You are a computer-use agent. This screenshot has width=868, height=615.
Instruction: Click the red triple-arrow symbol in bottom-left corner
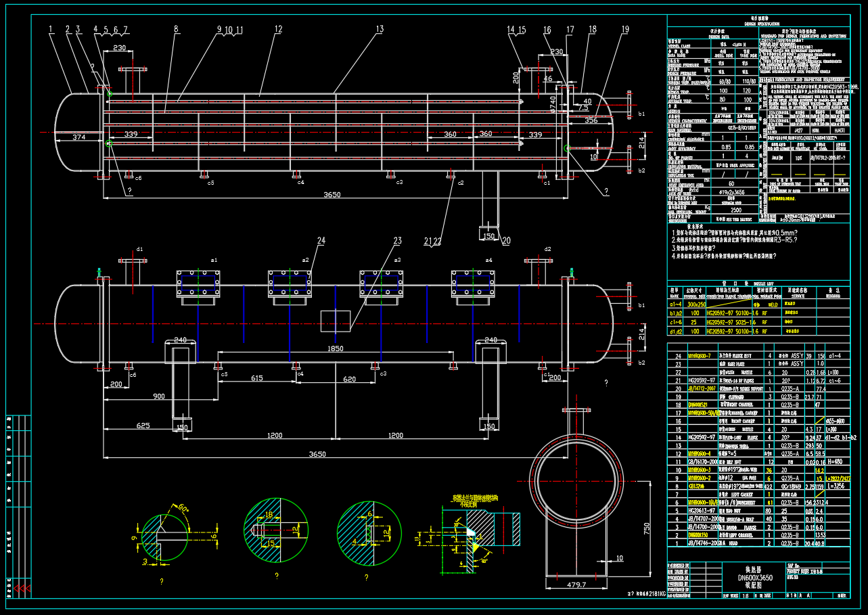[23, 589]
